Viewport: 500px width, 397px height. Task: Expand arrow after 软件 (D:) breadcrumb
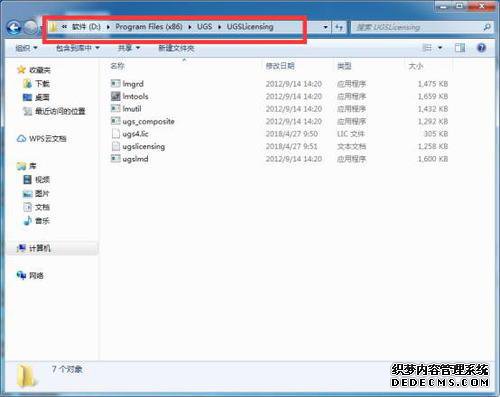(108, 27)
